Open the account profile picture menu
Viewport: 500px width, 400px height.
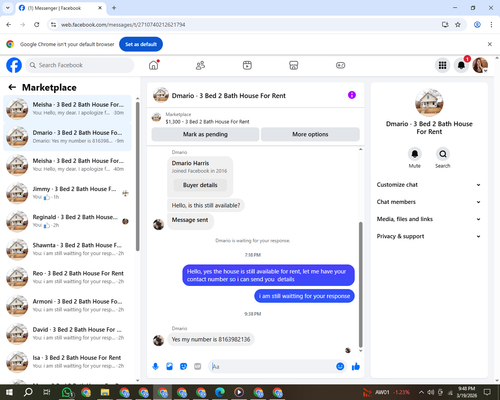click(x=480, y=65)
